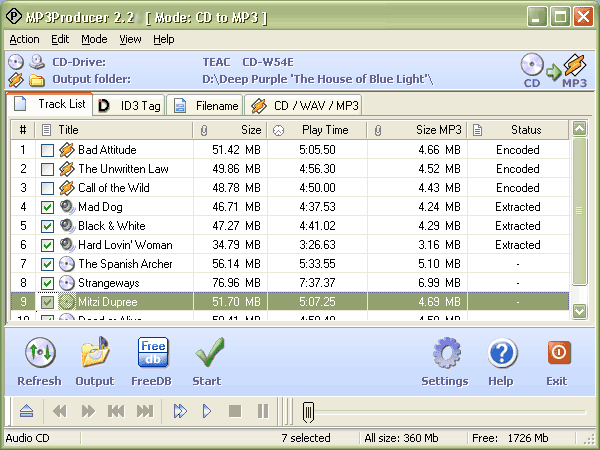Screen dimensions: 600x450
Task: Open the Output folder button
Action: point(95,362)
